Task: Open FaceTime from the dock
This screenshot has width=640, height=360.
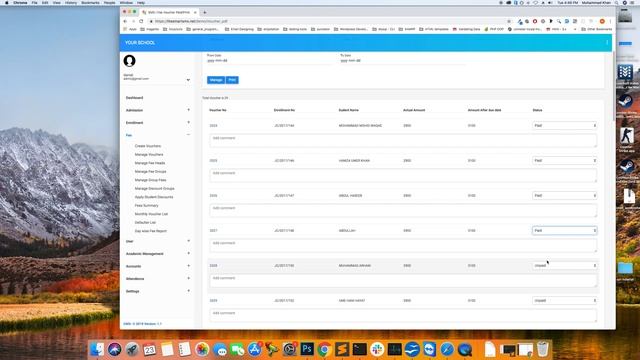Action: point(237,349)
